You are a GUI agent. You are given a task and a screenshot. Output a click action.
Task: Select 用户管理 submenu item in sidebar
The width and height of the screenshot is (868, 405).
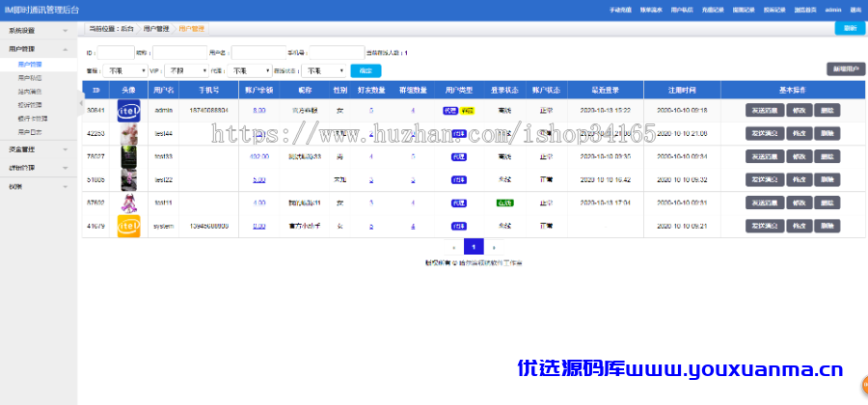pos(30,65)
